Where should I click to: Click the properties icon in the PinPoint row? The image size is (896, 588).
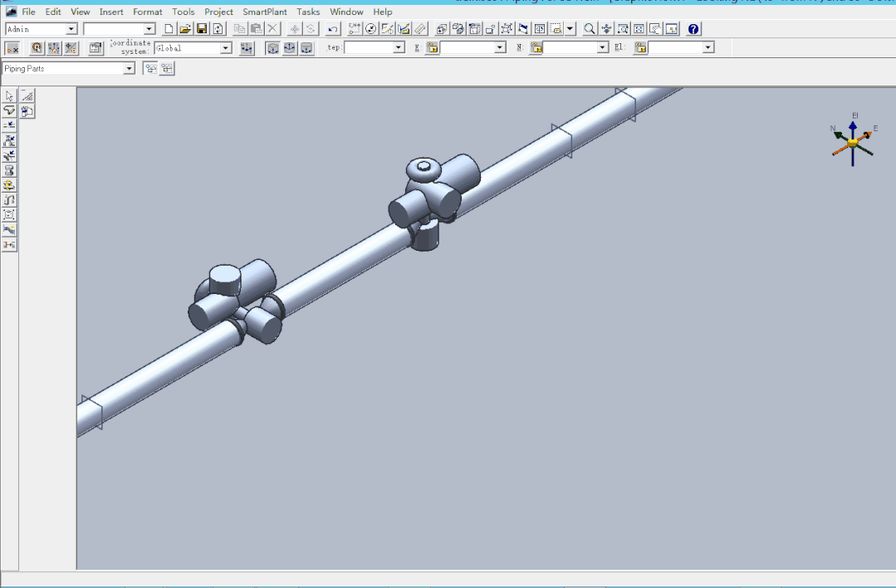[x=95, y=48]
